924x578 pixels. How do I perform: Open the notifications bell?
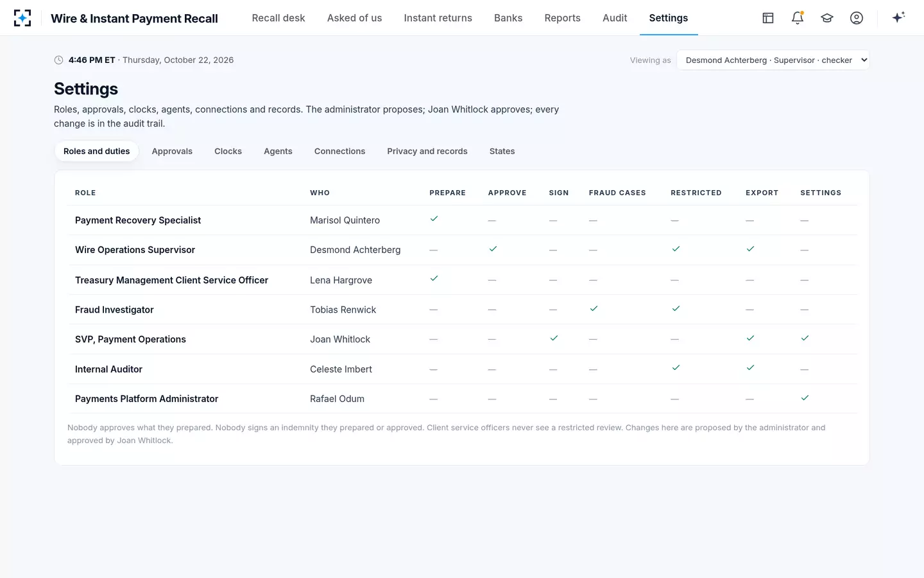point(798,18)
